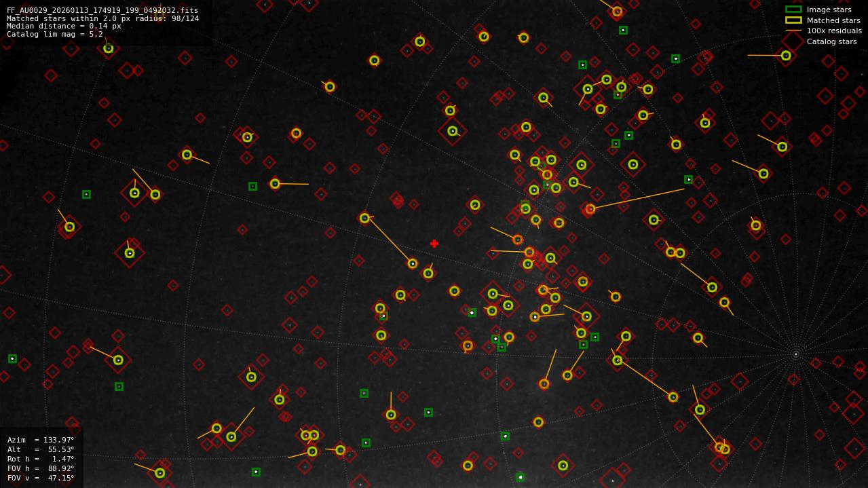This screenshot has width=868, height=488.
Task: Click the 'Azim = 133.97°' value
Action: (41, 440)
